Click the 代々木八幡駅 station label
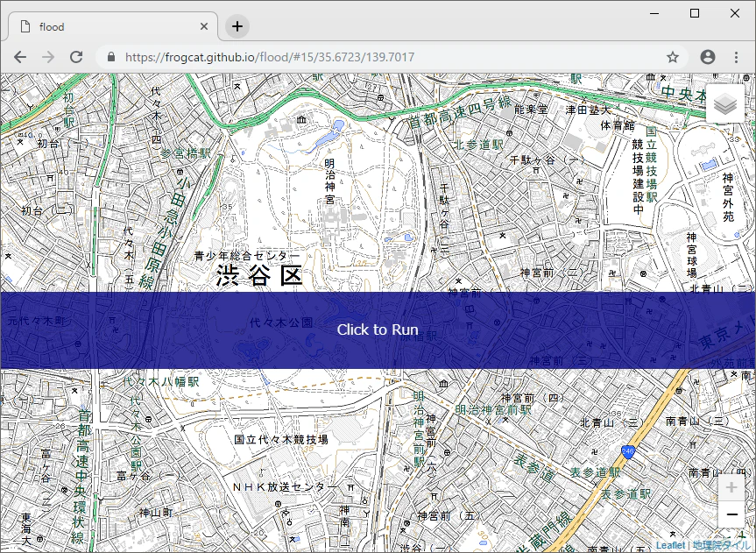The image size is (756, 553). click(161, 382)
